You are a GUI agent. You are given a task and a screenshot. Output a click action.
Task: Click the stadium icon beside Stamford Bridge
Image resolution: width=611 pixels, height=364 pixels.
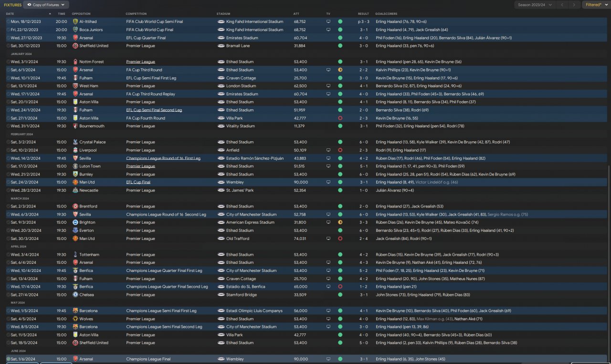click(221, 295)
